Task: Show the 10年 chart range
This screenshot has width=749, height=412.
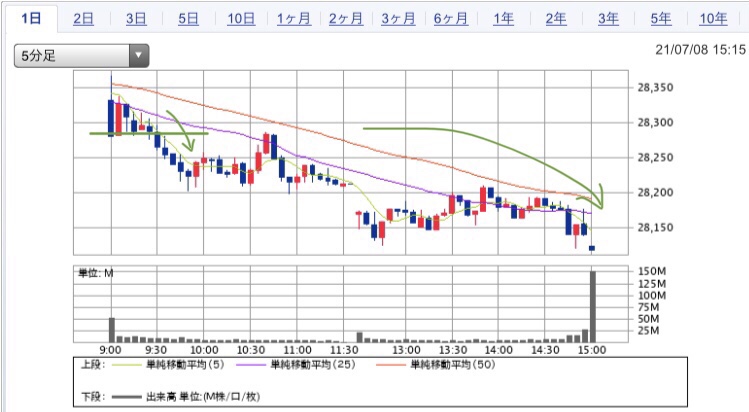Action: pos(714,19)
